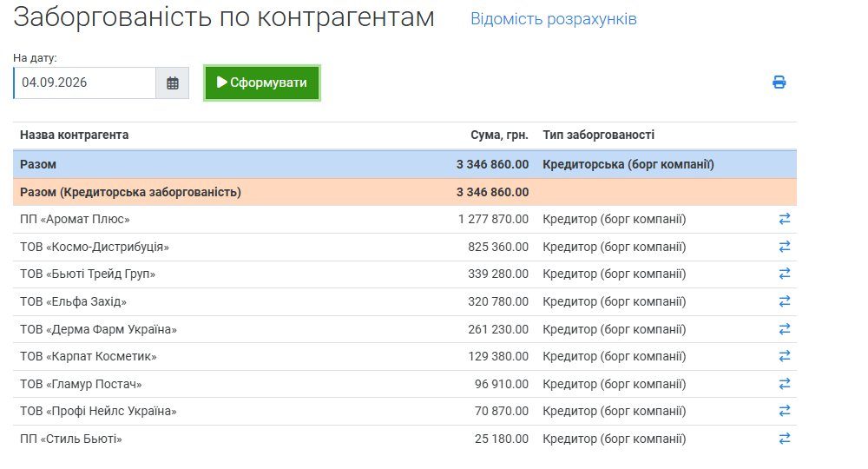Click the ТОВ «Дерма Фарм Україна» name
The height and width of the screenshot is (469, 868).
pyautogui.click(x=99, y=329)
